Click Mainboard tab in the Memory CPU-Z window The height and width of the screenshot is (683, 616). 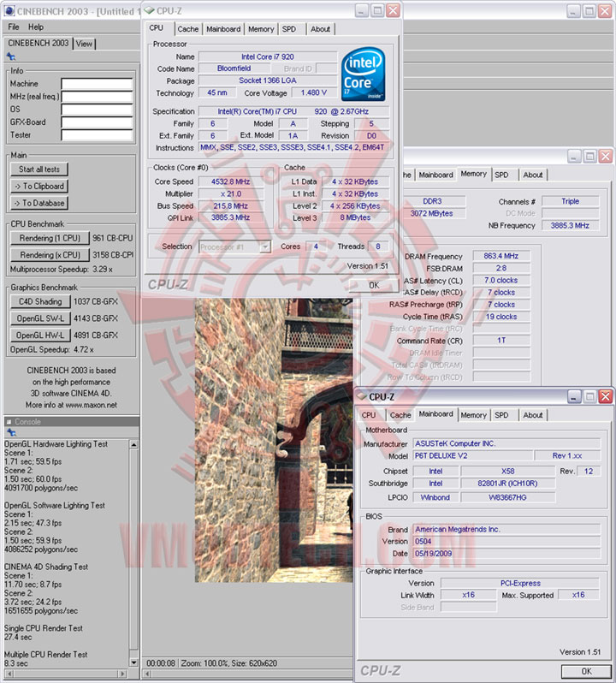[x=435, y=175]
